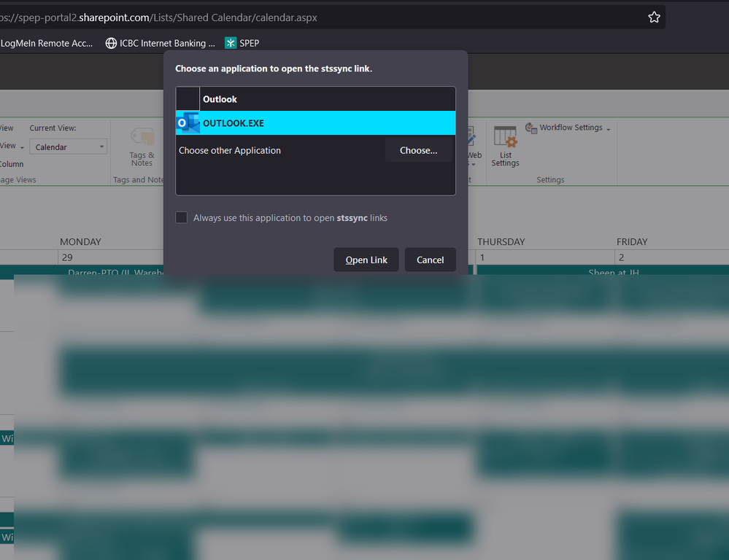This screenshot has width=729, height=560.
Task: Select OUTLOOK.EXE in the application list
Action: 315,122
